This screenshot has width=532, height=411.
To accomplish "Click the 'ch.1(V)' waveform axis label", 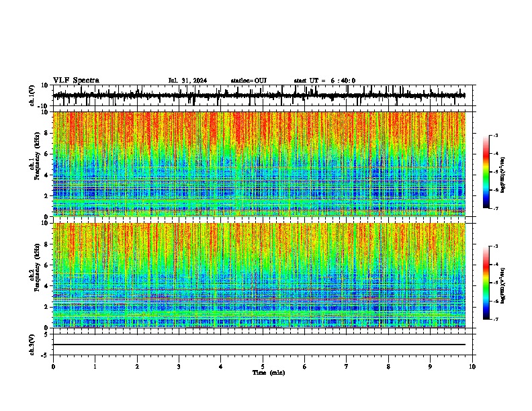I will pyautogui.click(x=32, y=95).
